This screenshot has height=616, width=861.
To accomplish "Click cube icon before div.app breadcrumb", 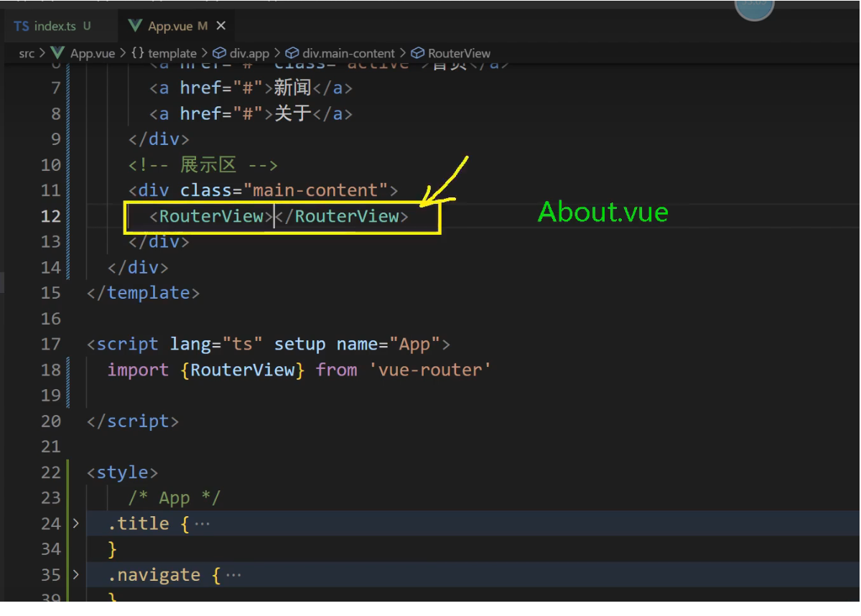I will [x=220, y=52].
